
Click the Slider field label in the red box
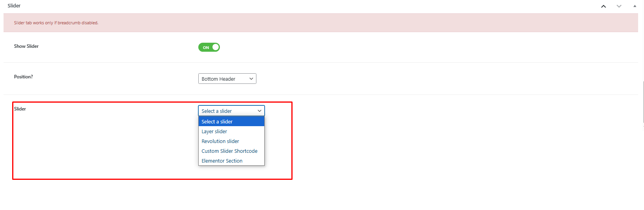(20, 109)
